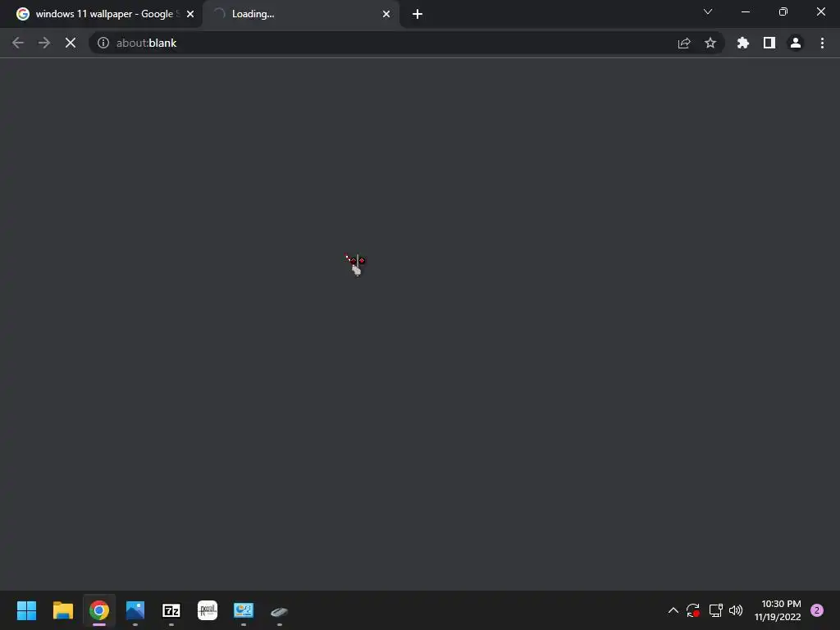Select the Chrome taskbar icon
This screenshot has width=840, height=630.
[x=99, y=610]
